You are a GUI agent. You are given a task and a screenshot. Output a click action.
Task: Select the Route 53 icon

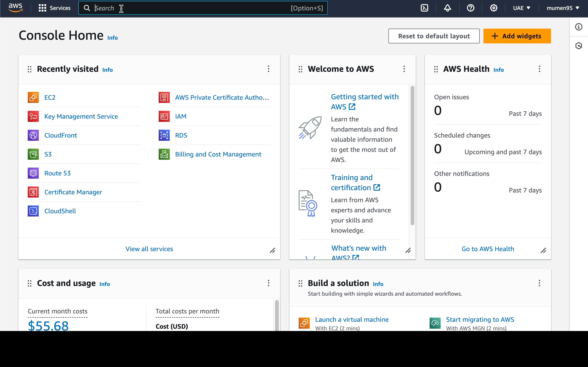[x=33, y=172]
